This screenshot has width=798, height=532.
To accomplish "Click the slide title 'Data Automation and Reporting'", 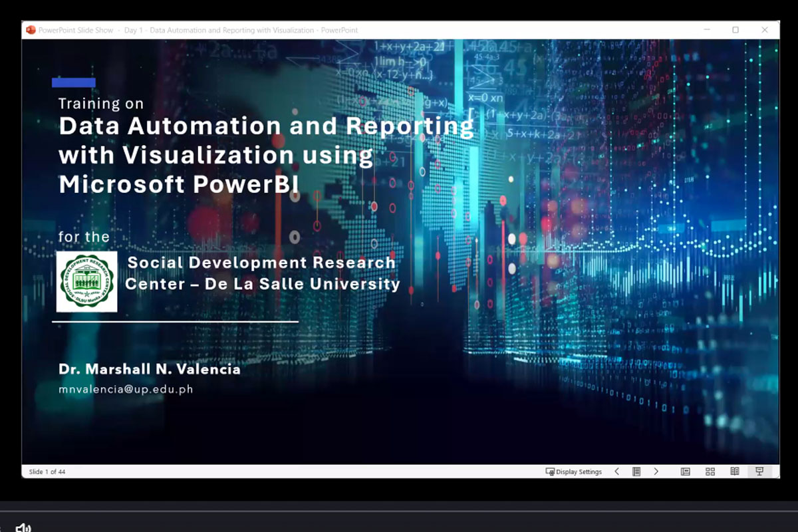I will click(266, 126).
